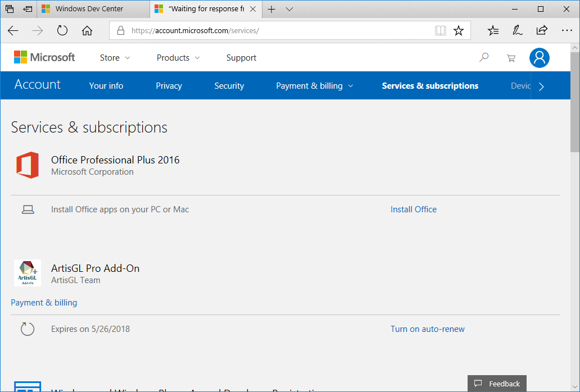Image resolution: width=580 pixels, height=392 pixels.
Task: Click the page vertical scrollbar thumb
Action: pos(575,102)
